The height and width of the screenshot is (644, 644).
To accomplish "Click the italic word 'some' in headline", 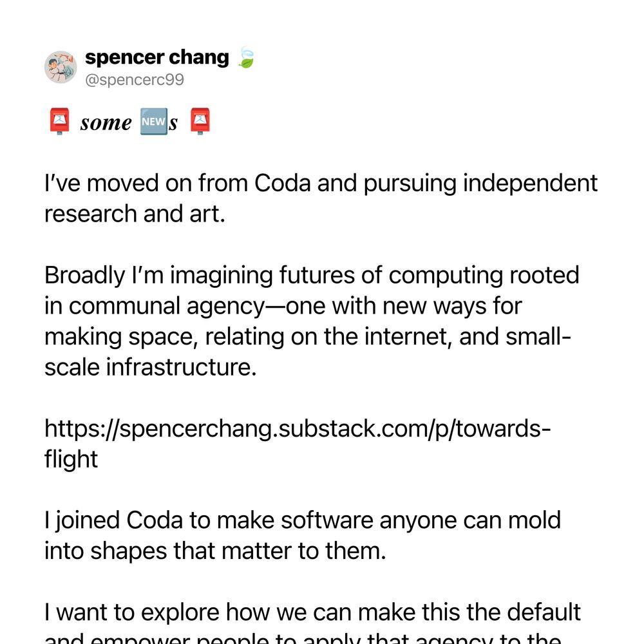I will [106, 123].
